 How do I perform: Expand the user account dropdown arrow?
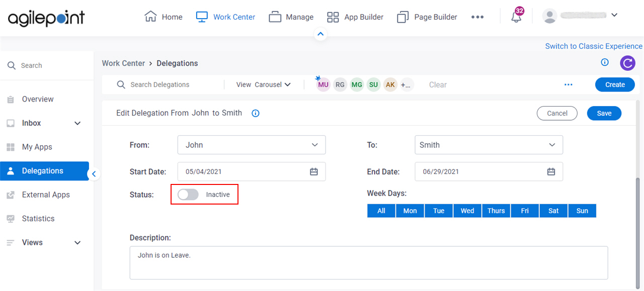pos(614,16)
